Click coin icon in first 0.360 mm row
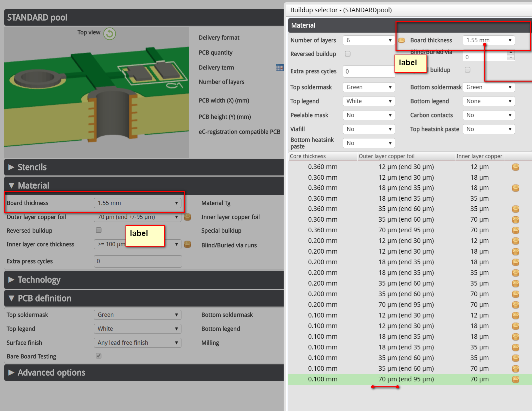532x411 pixels. click(x=515, y=167)
